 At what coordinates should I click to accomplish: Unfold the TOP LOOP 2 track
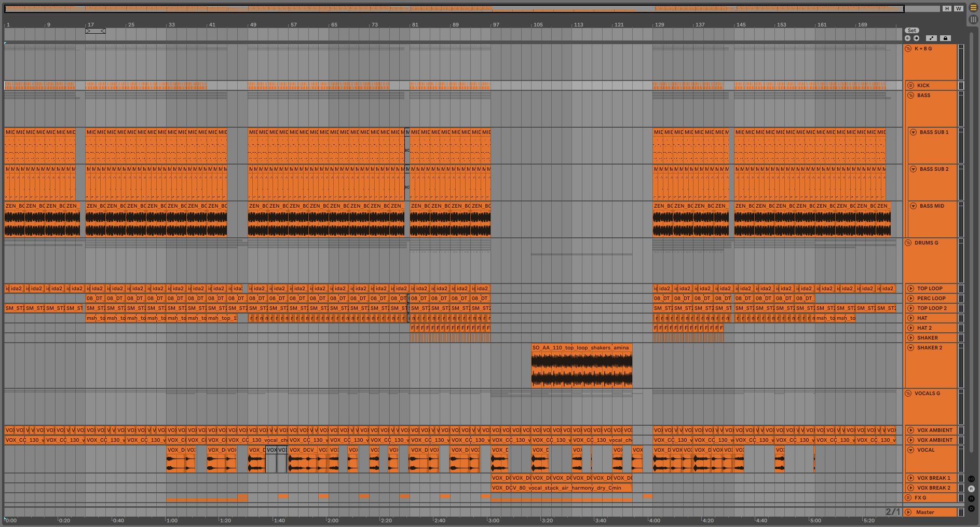910,308
